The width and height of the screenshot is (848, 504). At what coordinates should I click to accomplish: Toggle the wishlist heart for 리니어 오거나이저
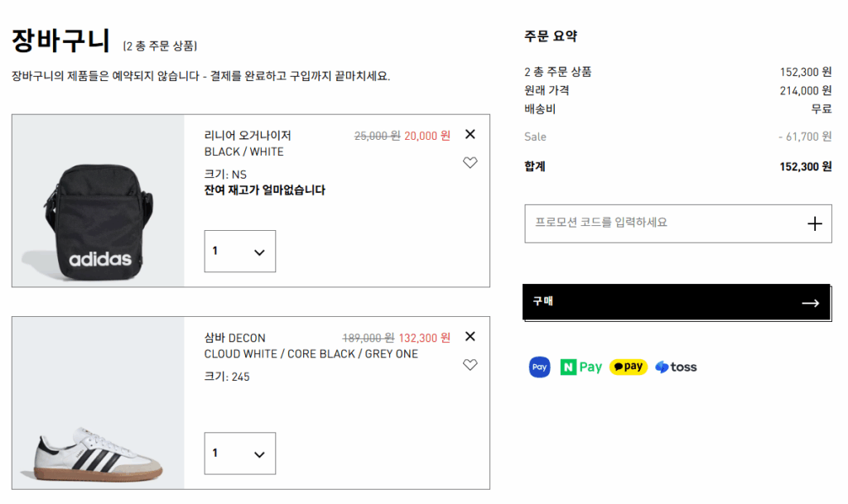tap(470, 163)
